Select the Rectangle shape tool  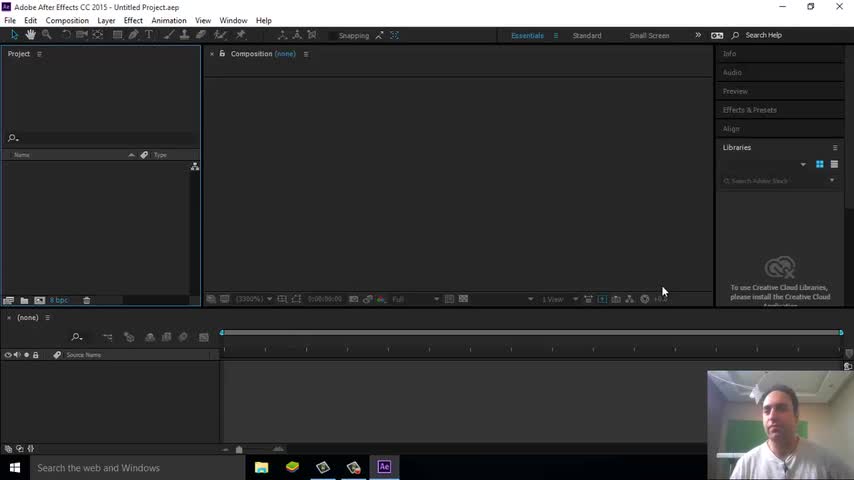pos(117,35)
